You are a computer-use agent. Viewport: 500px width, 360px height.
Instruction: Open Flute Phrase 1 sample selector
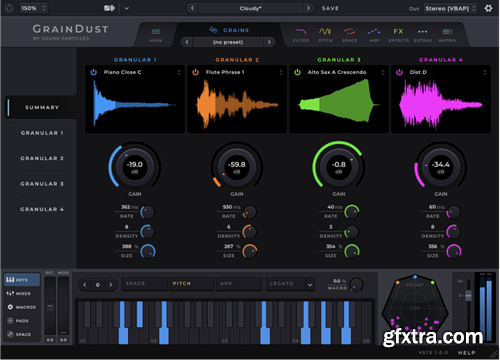244,72
